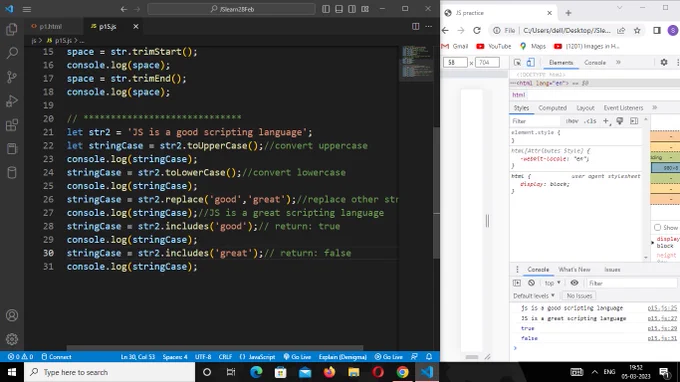
Task: Open the Windows Start menu
Action: pos(12,372)
